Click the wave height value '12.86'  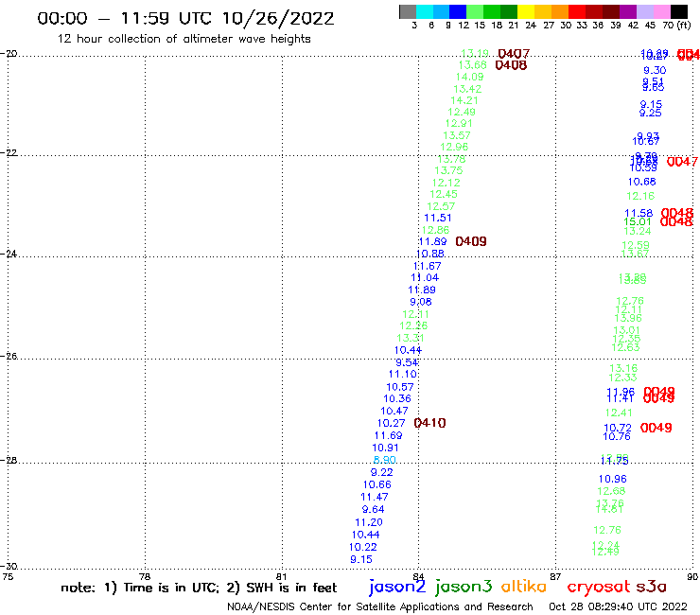[x=435, y=230]
